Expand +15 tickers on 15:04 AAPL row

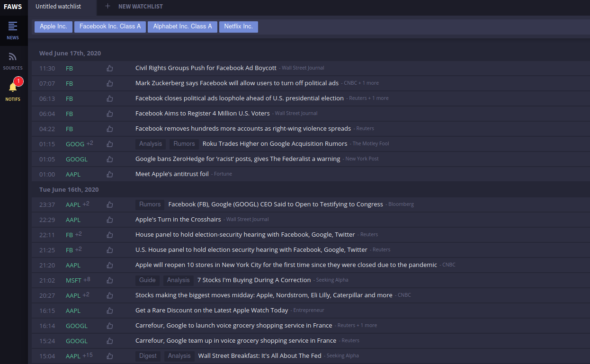pos(88,355)
